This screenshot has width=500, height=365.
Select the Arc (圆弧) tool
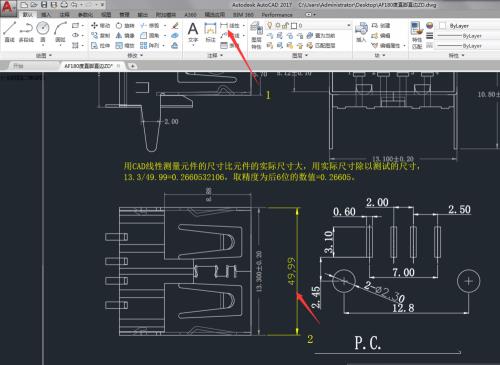[x=60, y=32]
